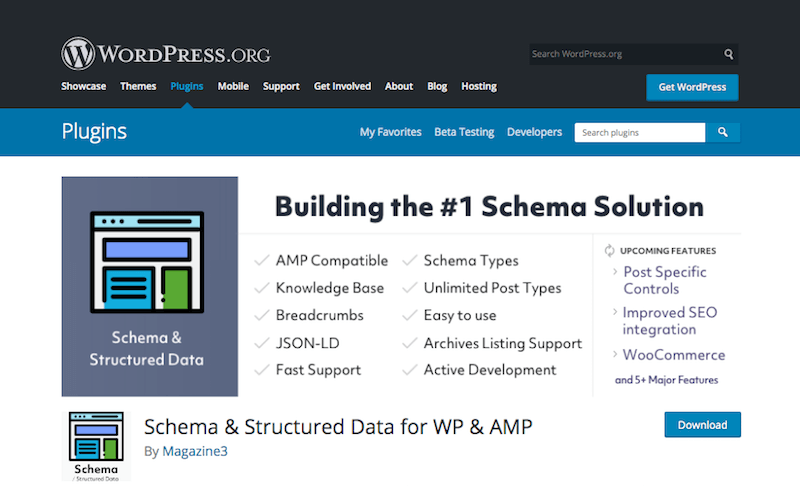Click the UPCOMING FEATURES heading text
Viewport: 800px width, 493px height.
coord(668,251)
